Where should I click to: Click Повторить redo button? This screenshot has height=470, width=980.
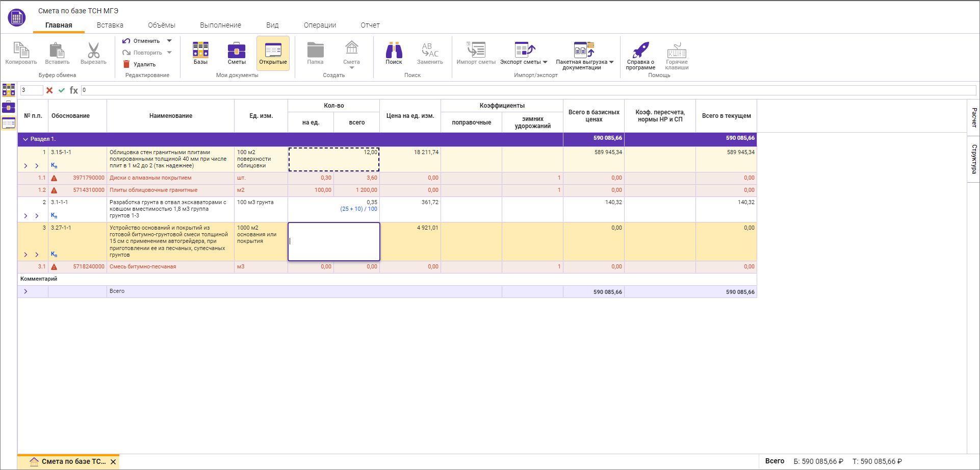[142, 53]
